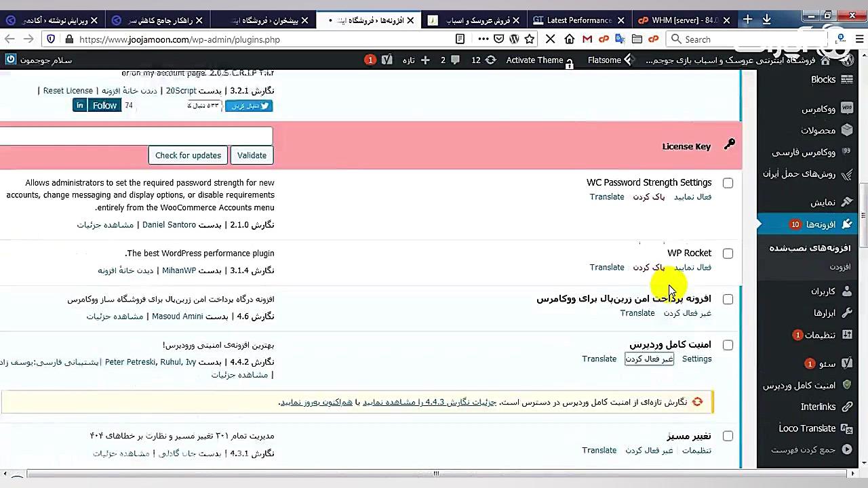868x488 pixels.
Task: Tick the WC Password Strength Settings checkbox
Action: pos(728,182)
